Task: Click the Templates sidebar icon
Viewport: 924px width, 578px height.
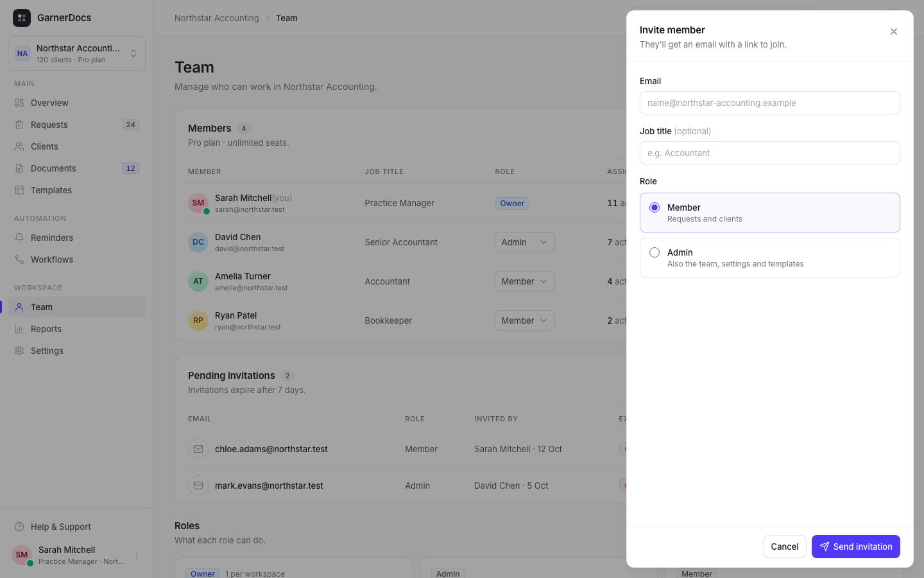Action: click(19, 190)
